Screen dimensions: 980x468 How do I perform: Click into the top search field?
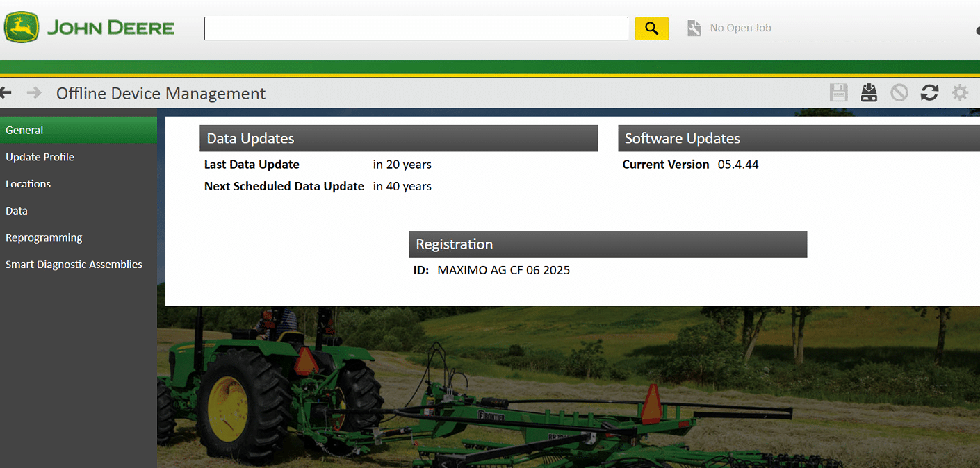coord(416,28)
